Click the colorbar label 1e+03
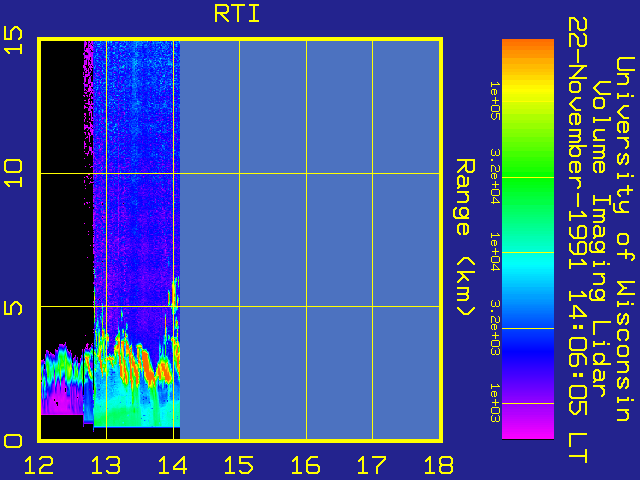This screenshot has height=480, width=640. (495, 403)
